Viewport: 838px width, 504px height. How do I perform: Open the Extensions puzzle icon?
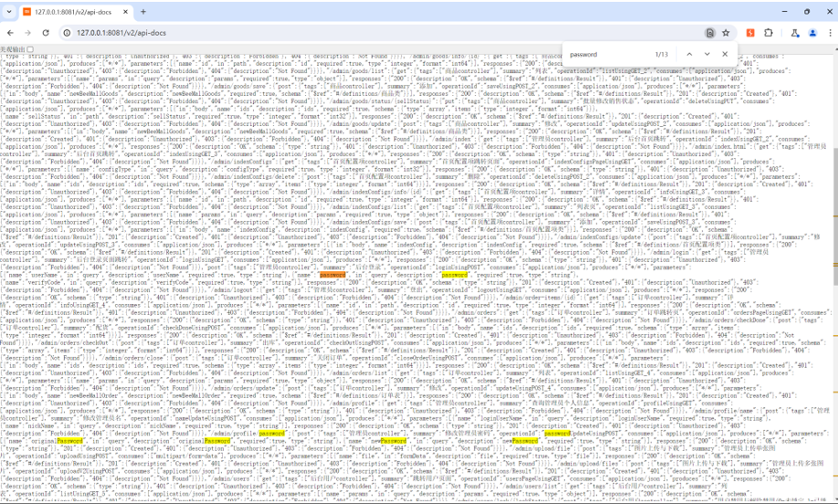(x=769, y=33)
